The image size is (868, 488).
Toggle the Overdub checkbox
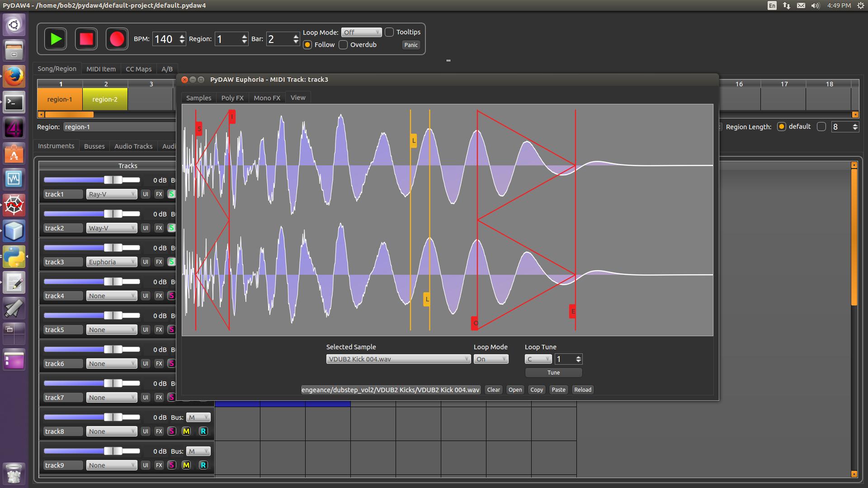[x=344, y=45]
